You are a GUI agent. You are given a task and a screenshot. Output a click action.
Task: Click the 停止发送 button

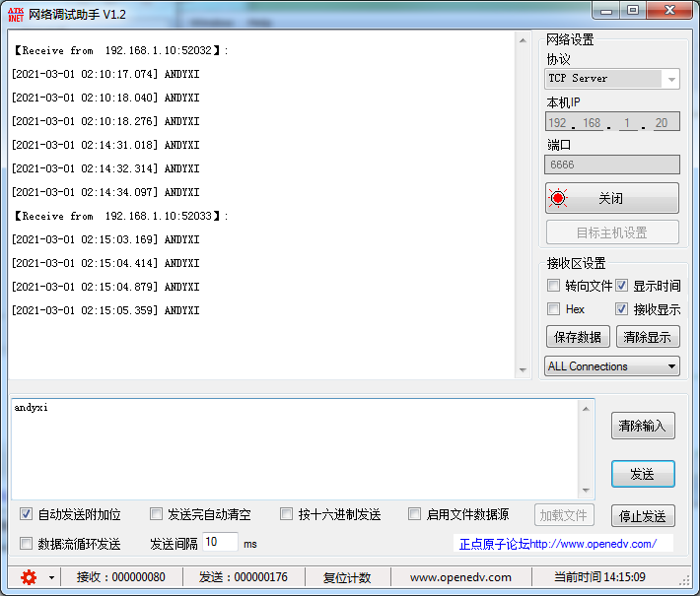643,516
